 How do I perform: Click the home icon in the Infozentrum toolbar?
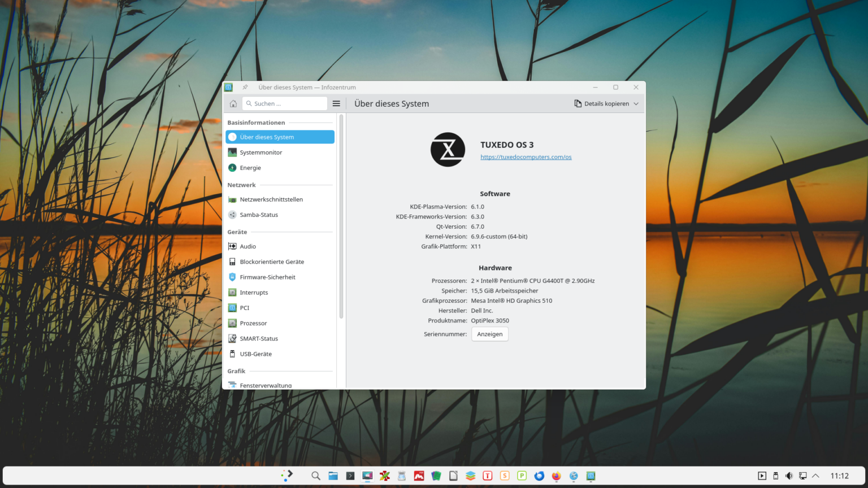click(232, 103)
